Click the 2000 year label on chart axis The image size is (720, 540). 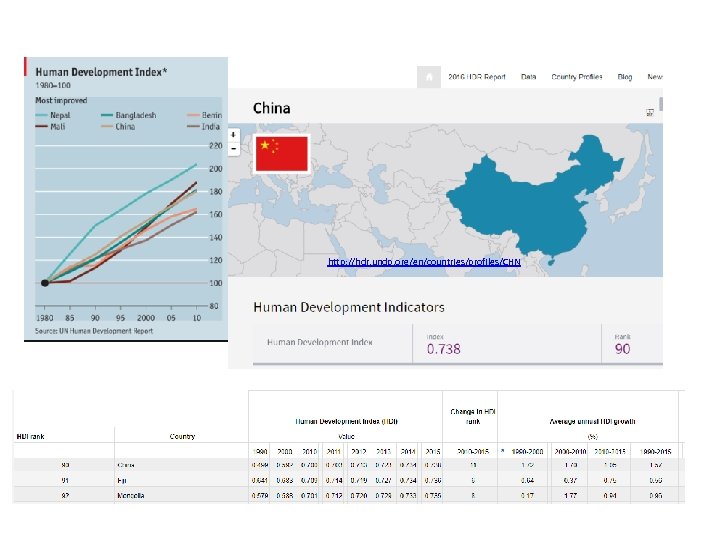[x=146, y=318]
